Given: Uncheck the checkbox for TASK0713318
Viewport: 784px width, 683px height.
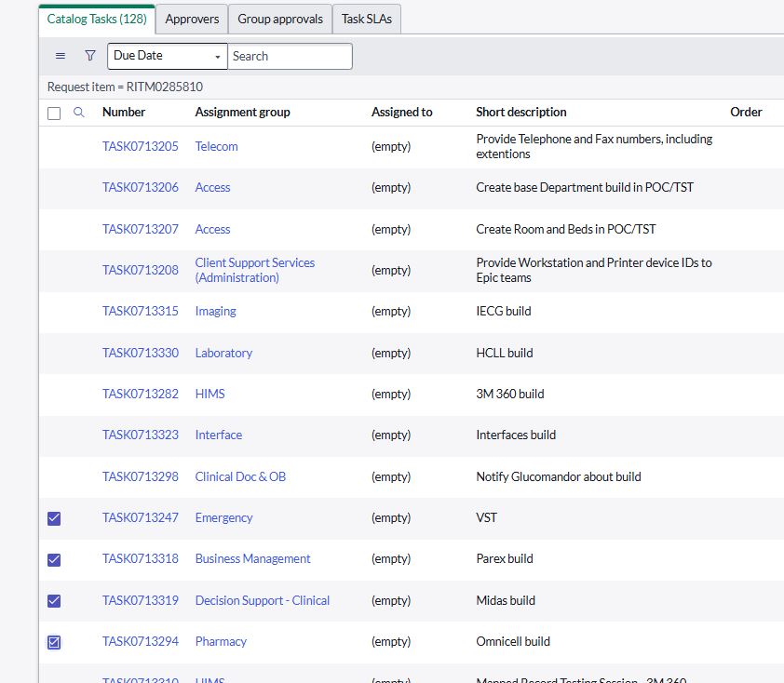Looking at the screenshot, I should tap(54, 559).
